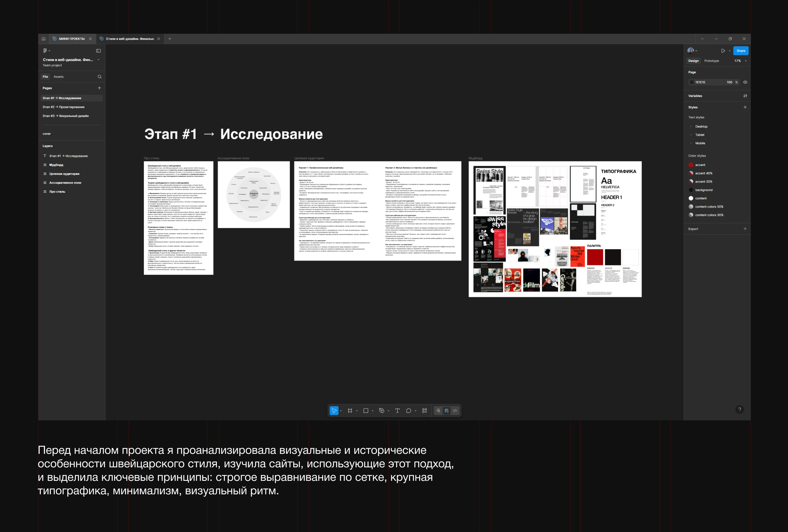This screenshot has width=788, height=532.
Task: Select the Rectangle shape tool
Action: 366,411
